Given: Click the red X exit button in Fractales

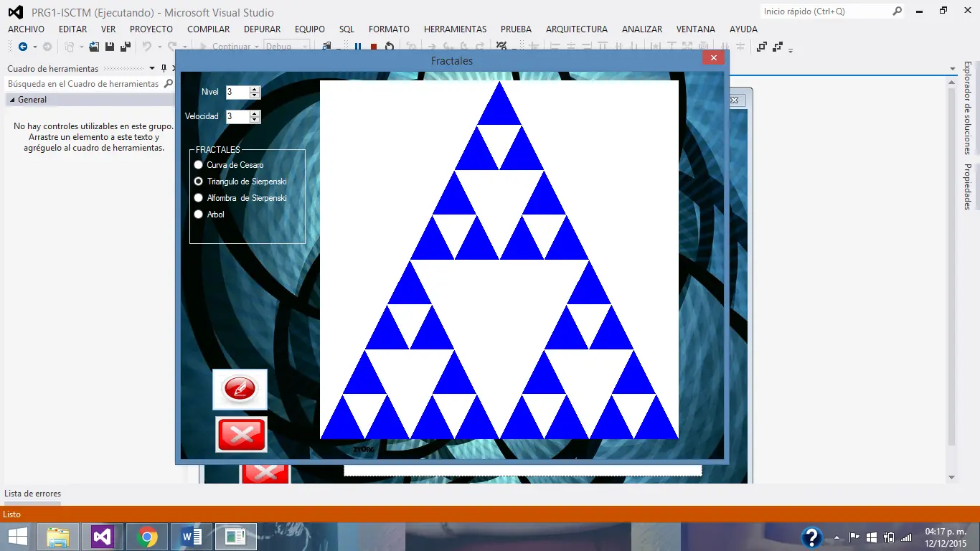Looking at the screenshot, I should (x=241, y=434).
